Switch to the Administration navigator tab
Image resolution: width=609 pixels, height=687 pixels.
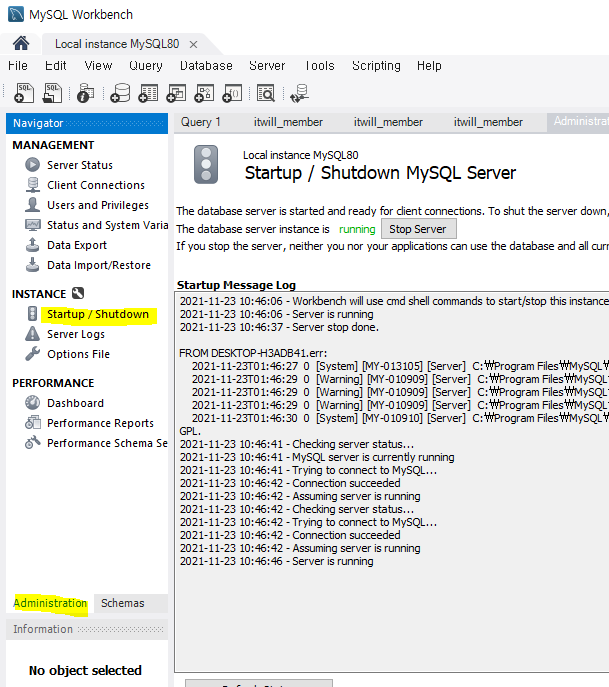tap(50, 603)
